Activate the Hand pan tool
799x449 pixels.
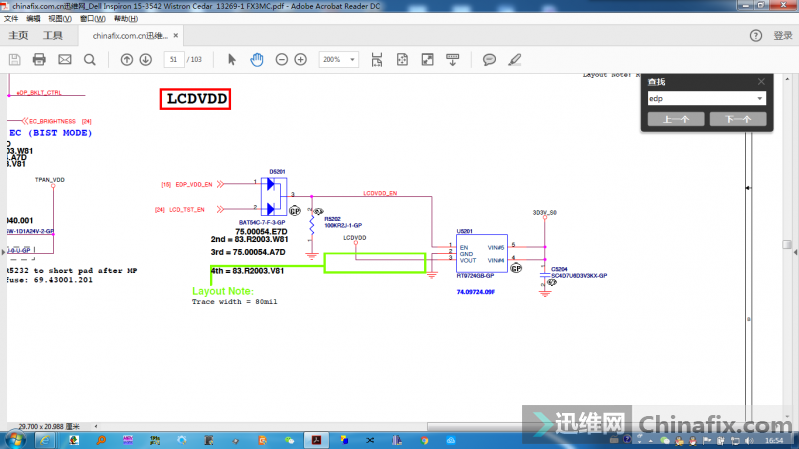pyautogui.click(x=257, y=60)
